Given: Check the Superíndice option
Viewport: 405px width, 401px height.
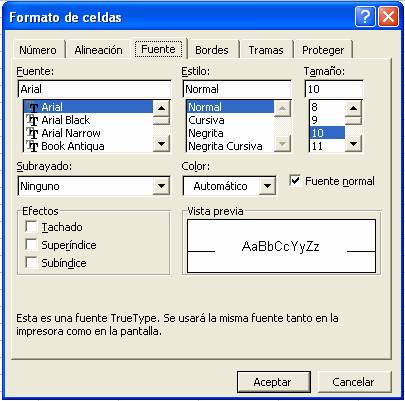Looking at the screenshot, I should (31, 245).
